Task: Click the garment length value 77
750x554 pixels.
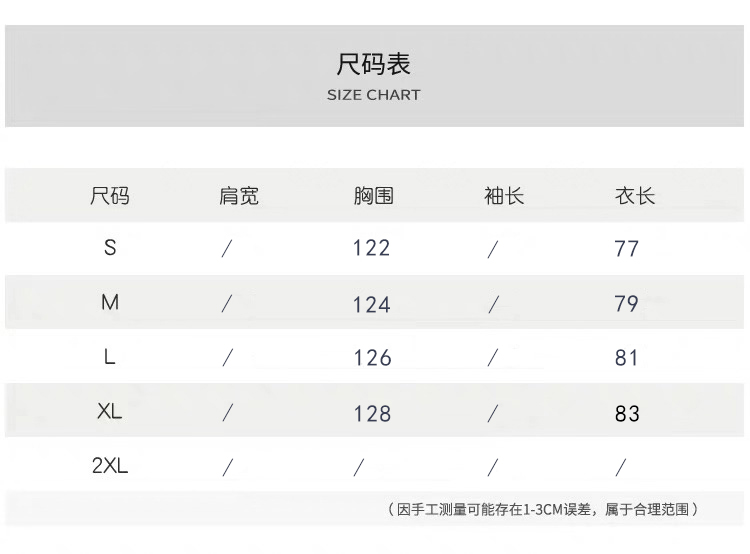Action: [627, 249]
